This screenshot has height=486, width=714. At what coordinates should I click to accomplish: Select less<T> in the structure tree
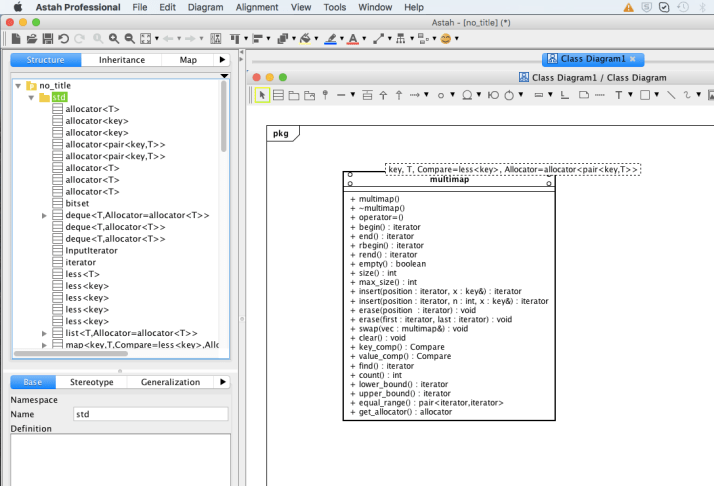tap(82, 274)
